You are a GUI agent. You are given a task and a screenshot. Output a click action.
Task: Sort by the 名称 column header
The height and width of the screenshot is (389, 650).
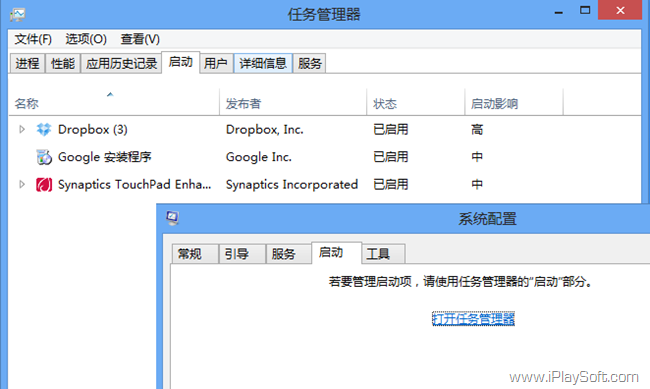114,103
